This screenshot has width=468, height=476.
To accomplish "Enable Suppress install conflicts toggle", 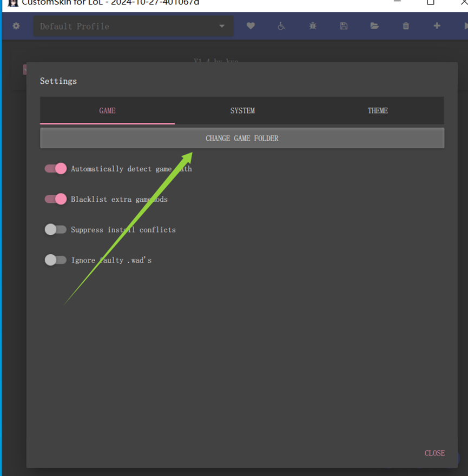I will coord(56,230).
